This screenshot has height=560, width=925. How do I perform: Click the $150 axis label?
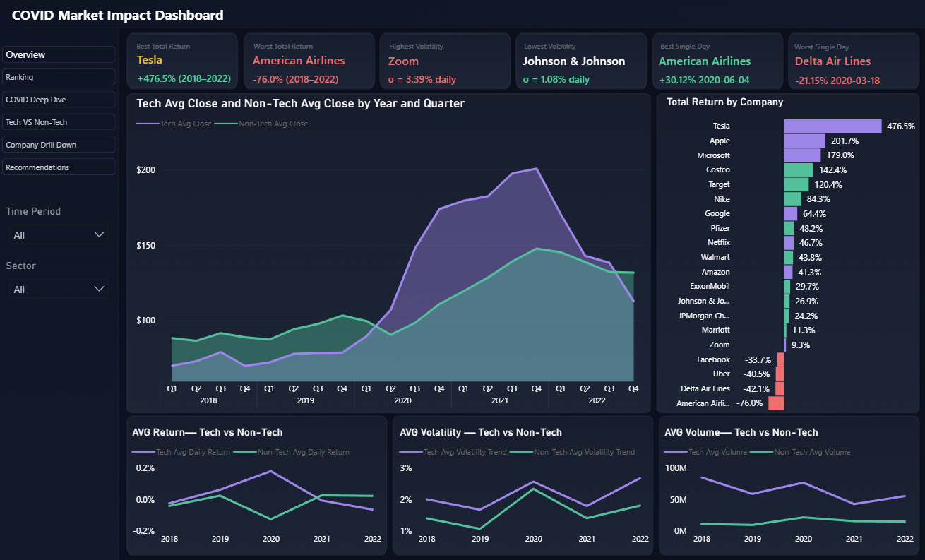(146, 246)
